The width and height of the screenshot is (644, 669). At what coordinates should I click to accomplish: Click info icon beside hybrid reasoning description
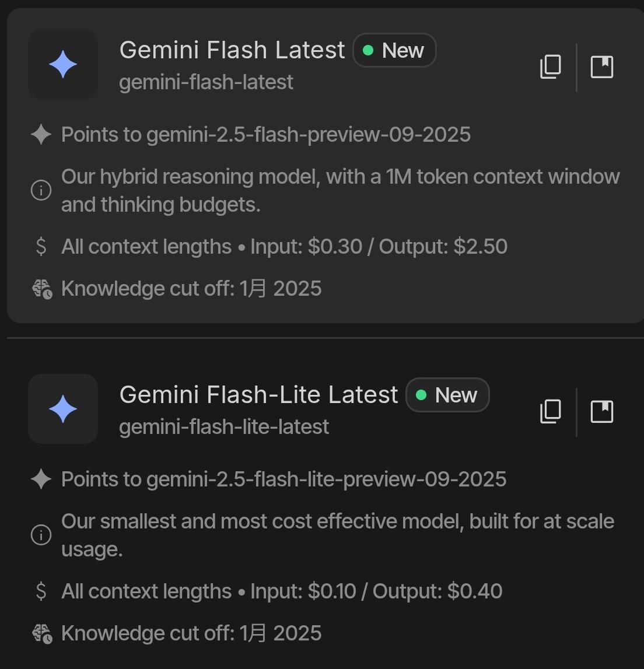[x=41, y=190]
